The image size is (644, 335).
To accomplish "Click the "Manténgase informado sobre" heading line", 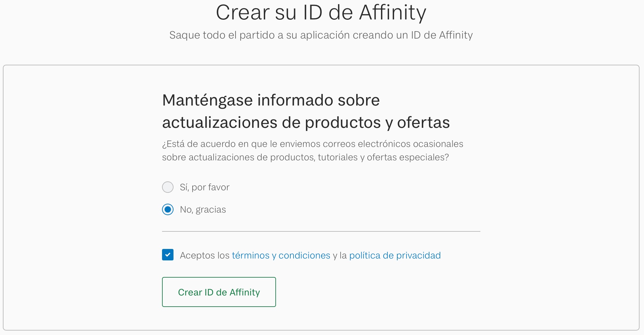I will click(x=271, y=100).
